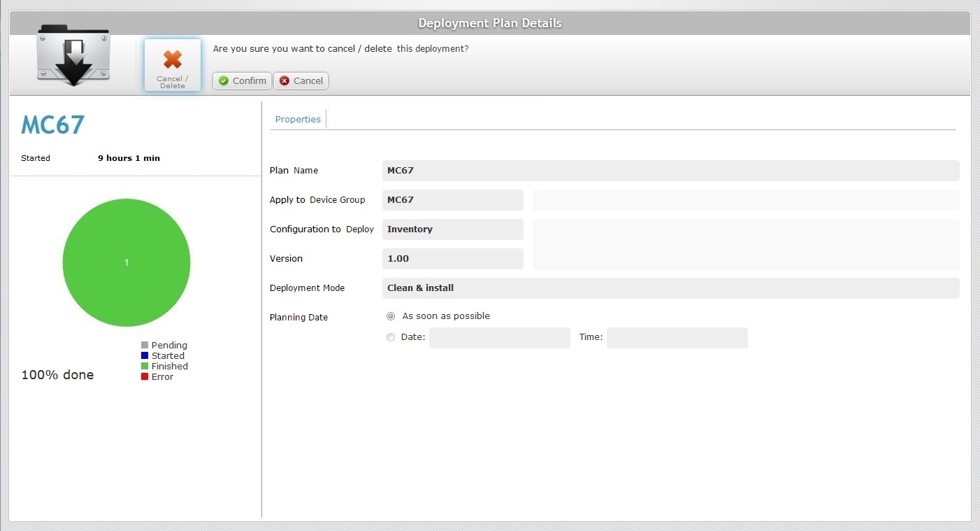Screen dimensions: 980x531
Task: Select the Date radio button
Action: (x=391, y=337)
